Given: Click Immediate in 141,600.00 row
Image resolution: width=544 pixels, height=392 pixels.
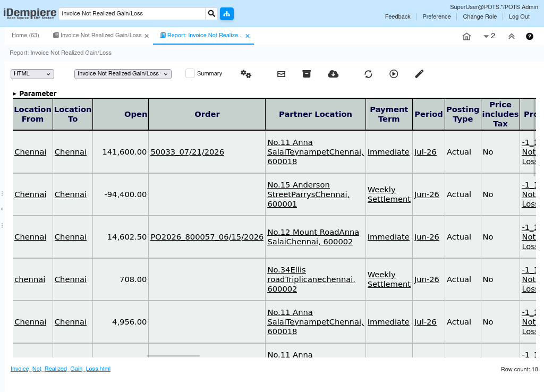Looking at the screenshot, I should 388,152.
